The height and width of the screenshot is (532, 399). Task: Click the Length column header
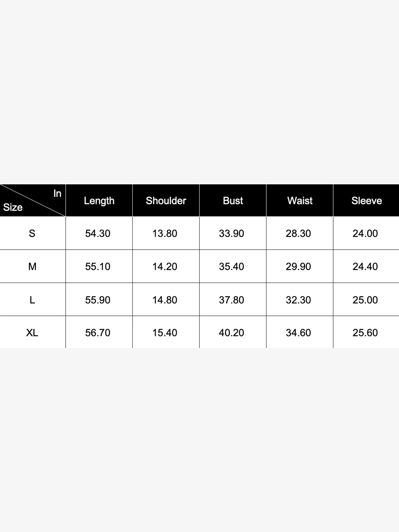pos(99,201)
